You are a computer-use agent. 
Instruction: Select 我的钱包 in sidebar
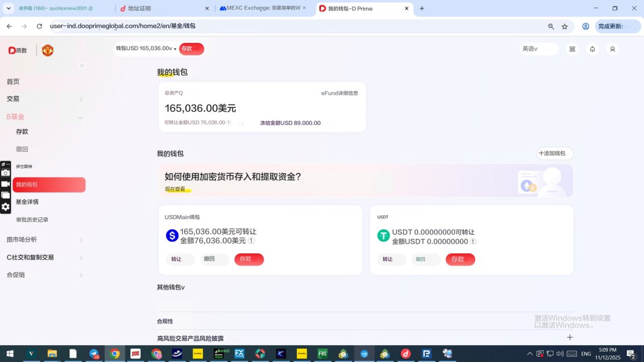[x=49, y=185]
